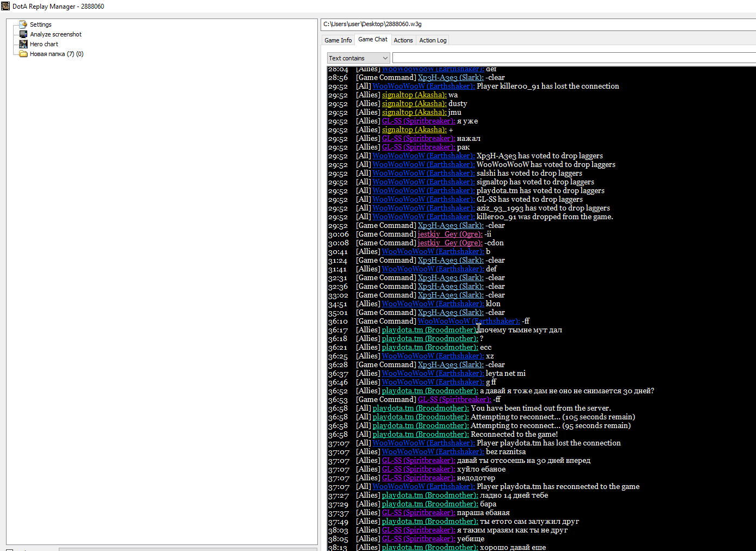The image size is (756, 551).
Task: Click the Hero chart icon
Action: coord(23,44)
